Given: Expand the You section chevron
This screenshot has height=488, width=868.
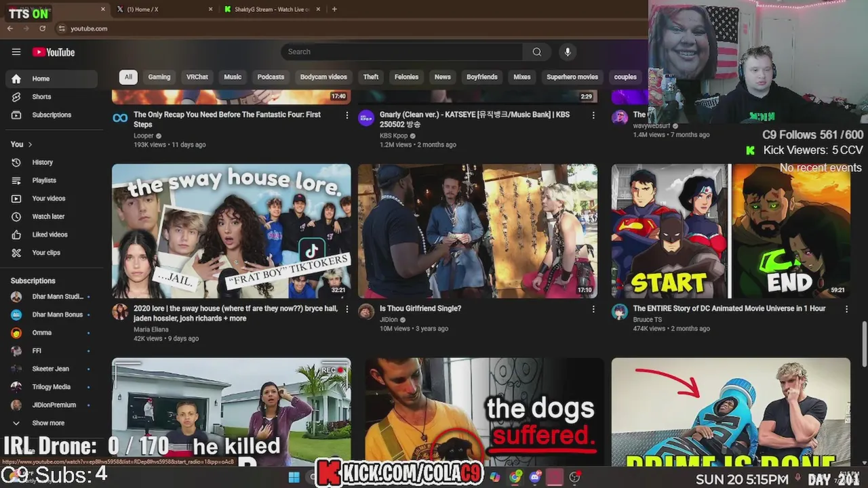Looking at the screenshot, I should tap(30, 144).
